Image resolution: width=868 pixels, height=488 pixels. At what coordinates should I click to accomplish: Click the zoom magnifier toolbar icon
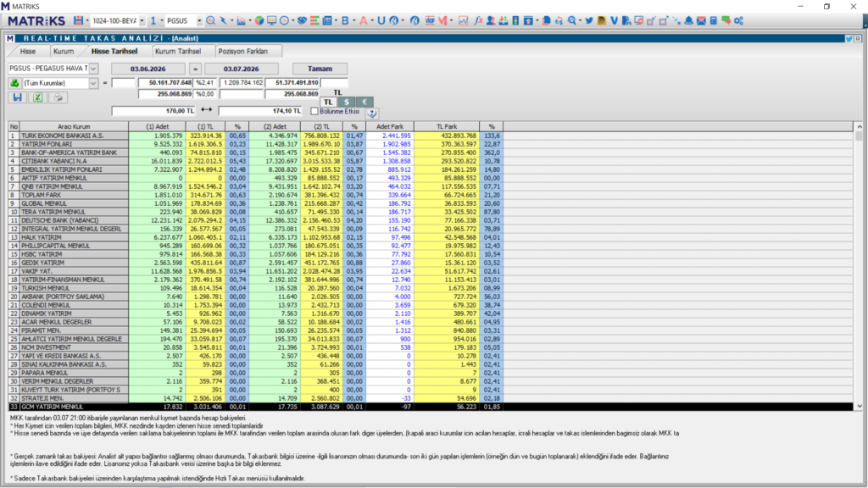[572, 20]
